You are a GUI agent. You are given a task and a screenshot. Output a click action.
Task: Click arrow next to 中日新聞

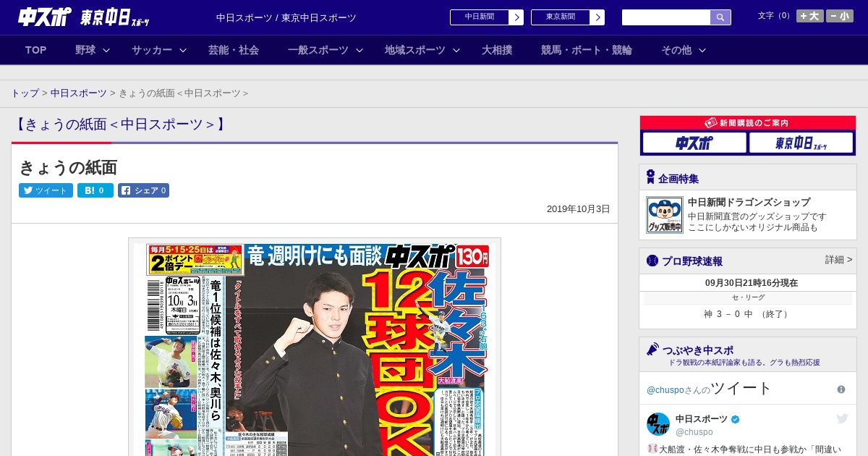coord(516,17)
